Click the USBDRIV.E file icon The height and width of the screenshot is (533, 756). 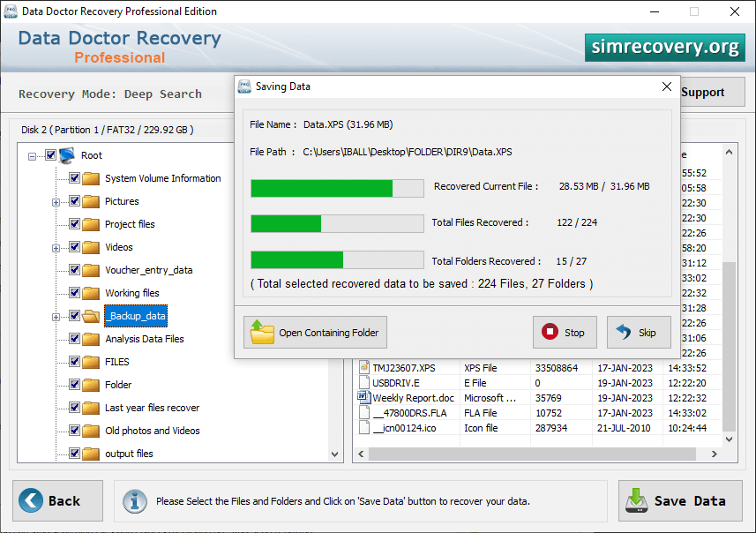pos(364,382)
